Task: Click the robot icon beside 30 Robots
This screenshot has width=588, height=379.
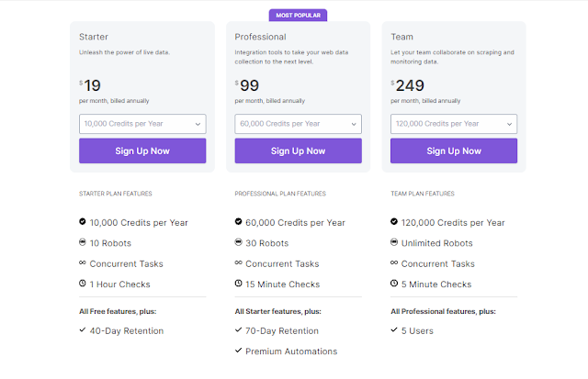Action: [x=239, y=243]
